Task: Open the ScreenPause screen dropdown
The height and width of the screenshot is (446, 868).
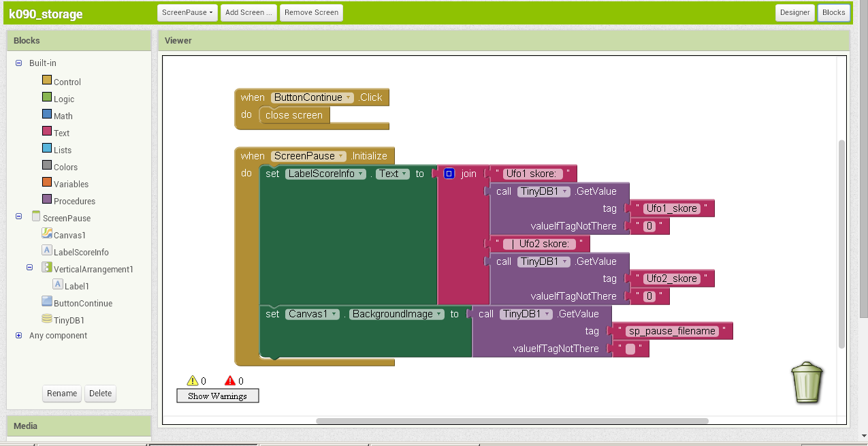Action: (x=187, y=12)
